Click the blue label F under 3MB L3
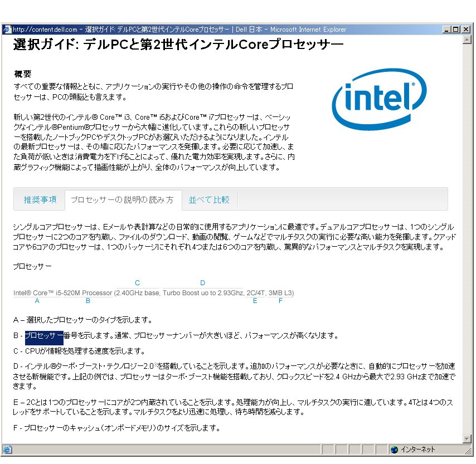 point(280,301)
